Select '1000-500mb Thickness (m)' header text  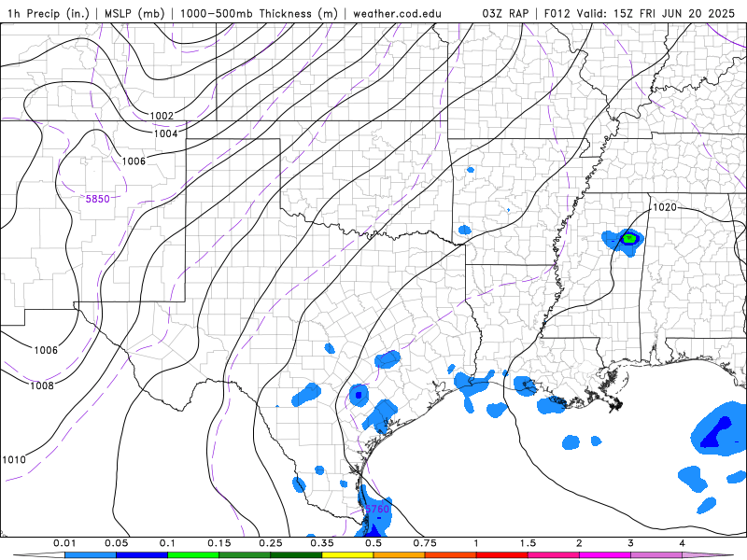[x=259, y=13]
